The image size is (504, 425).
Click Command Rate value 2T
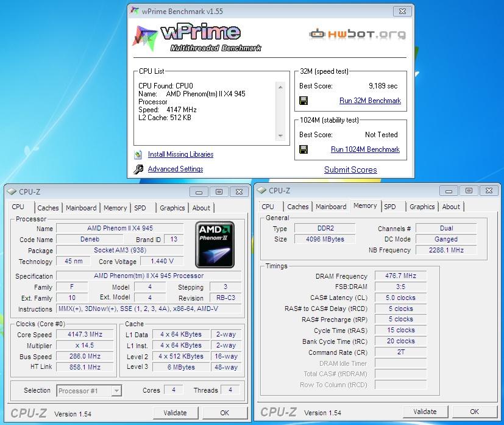[400, 352]
